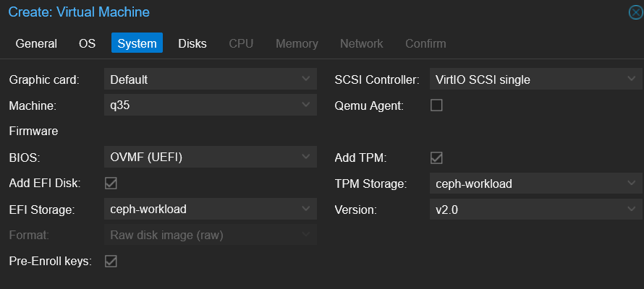The width and height of the screenshot is (644, 289).
Task: Go to the Disks tab
Action: coord(192,43)
